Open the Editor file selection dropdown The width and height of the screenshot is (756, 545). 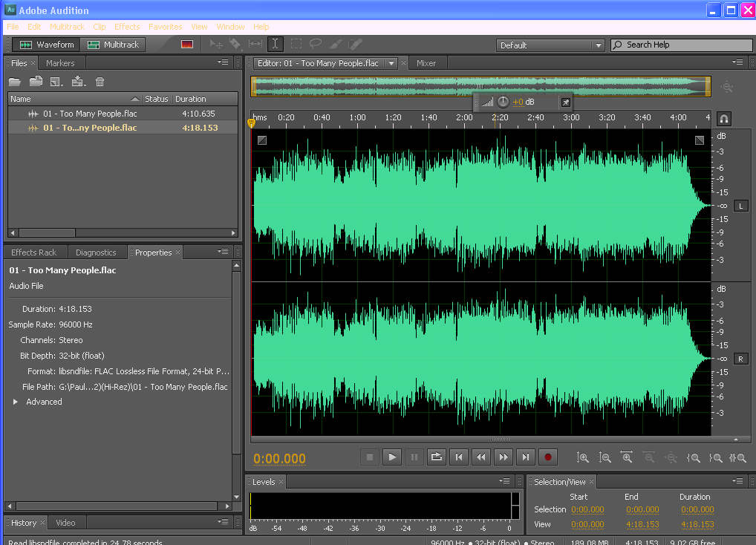(391, 63)
